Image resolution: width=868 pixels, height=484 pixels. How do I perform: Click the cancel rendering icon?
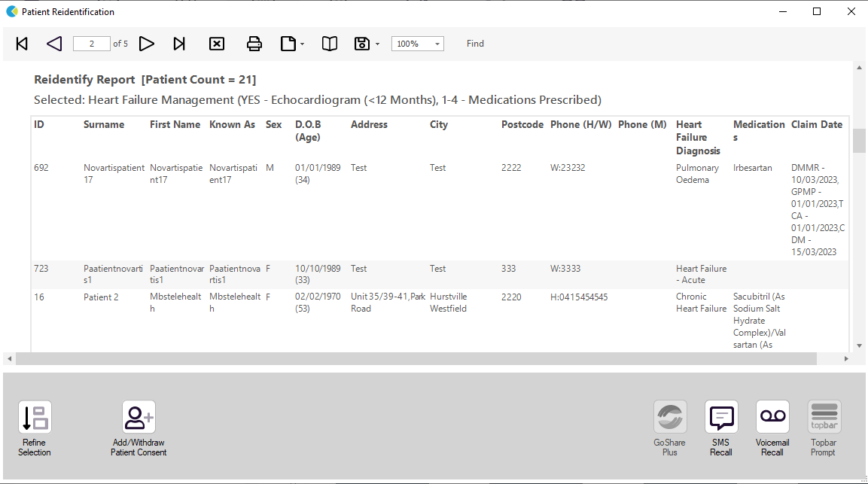coord(217,44)
